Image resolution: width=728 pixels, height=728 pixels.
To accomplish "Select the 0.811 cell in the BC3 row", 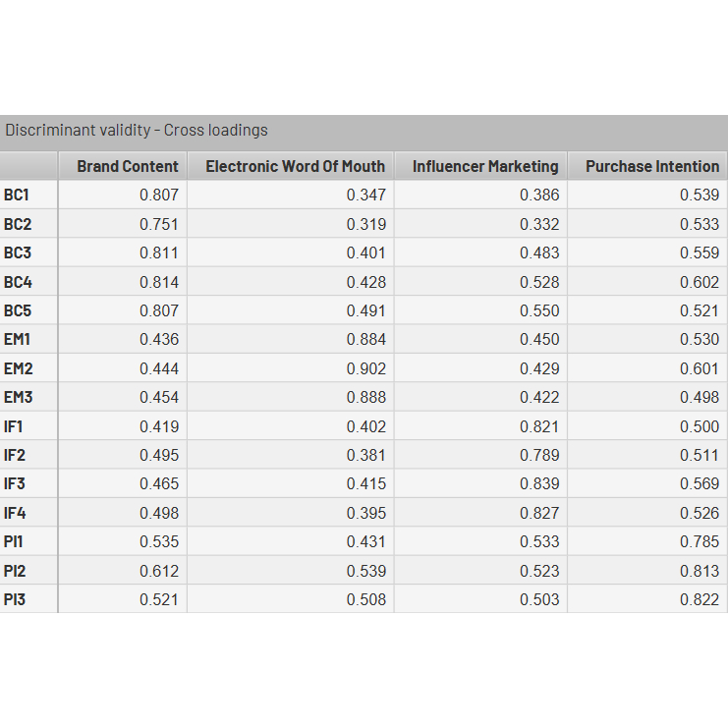I will pos(159,252).
